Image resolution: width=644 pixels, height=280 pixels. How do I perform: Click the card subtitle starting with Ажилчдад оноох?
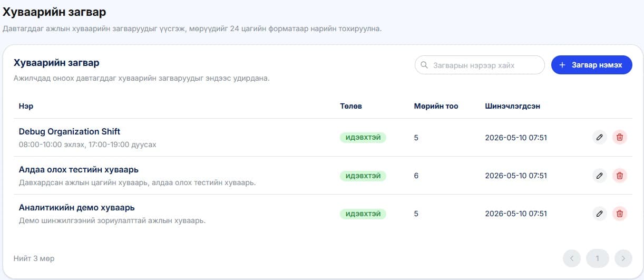(142, 78)
